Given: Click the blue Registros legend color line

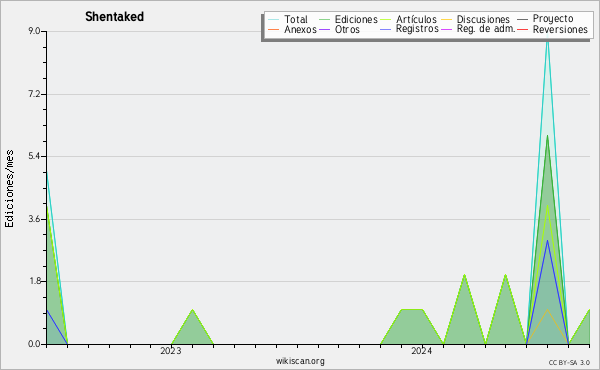Looking at the screenshot, I should click(x=385, y=29).
